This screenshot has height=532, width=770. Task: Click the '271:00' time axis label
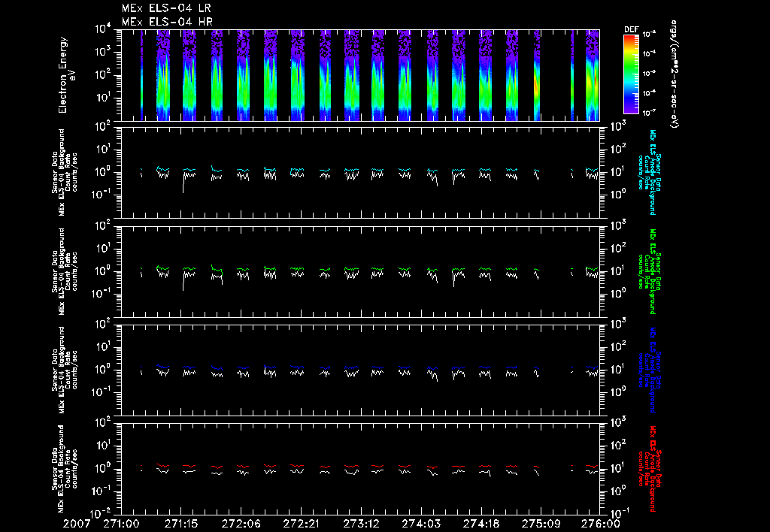click(x=121, y=524)
